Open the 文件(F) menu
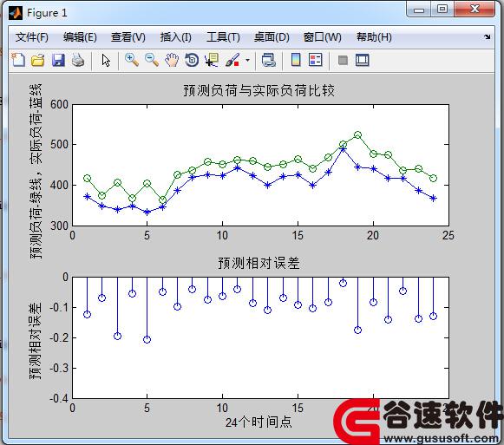Viewport: 504px width, 445px height. tap(32, 37)
